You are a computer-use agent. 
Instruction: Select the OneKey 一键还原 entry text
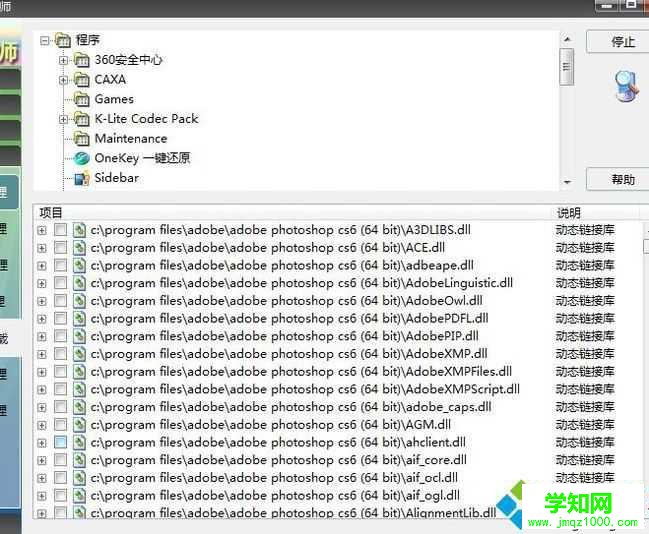pyautogui.click(x=142, y=158)
